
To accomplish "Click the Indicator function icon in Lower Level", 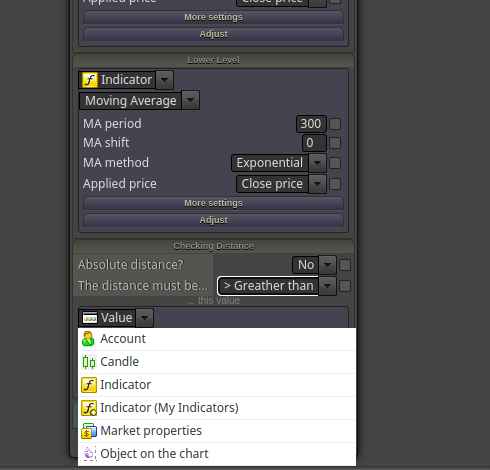I will (90, 80).
